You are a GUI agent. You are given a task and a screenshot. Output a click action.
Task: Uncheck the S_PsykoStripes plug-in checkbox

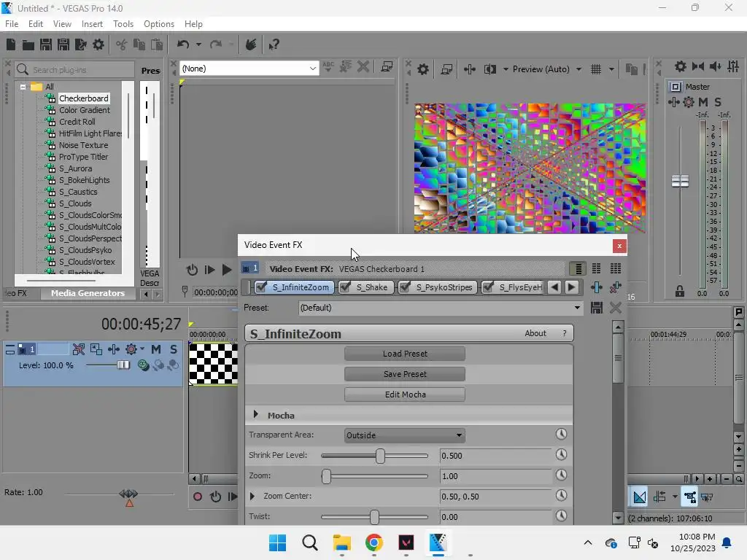[405, 287]
